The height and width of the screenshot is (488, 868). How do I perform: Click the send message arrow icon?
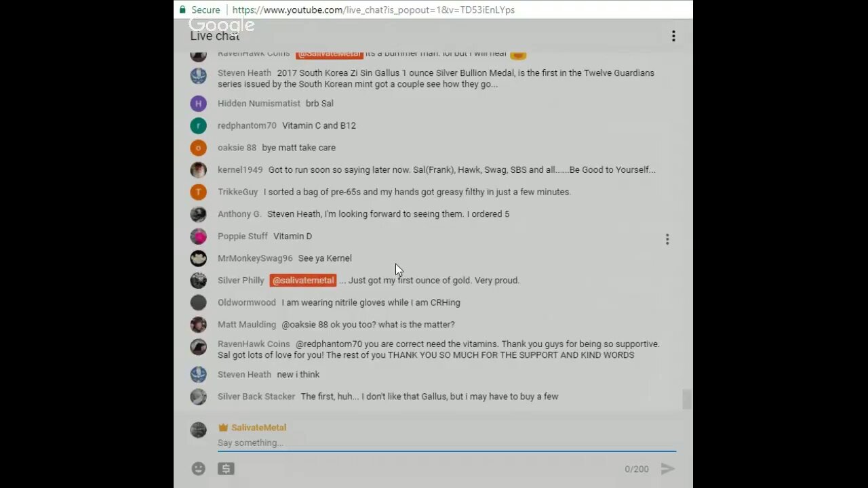tap(667, 468)
